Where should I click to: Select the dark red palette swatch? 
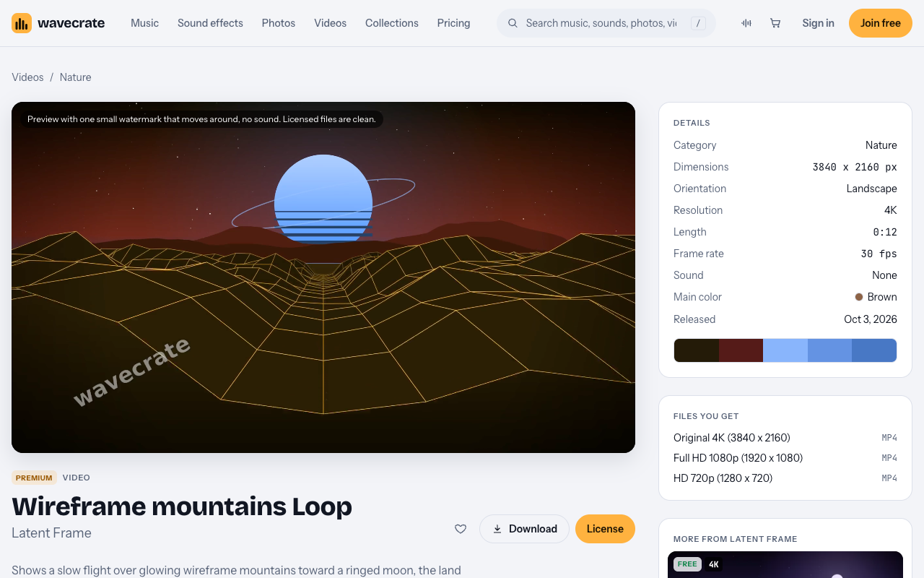click(741, 350)
